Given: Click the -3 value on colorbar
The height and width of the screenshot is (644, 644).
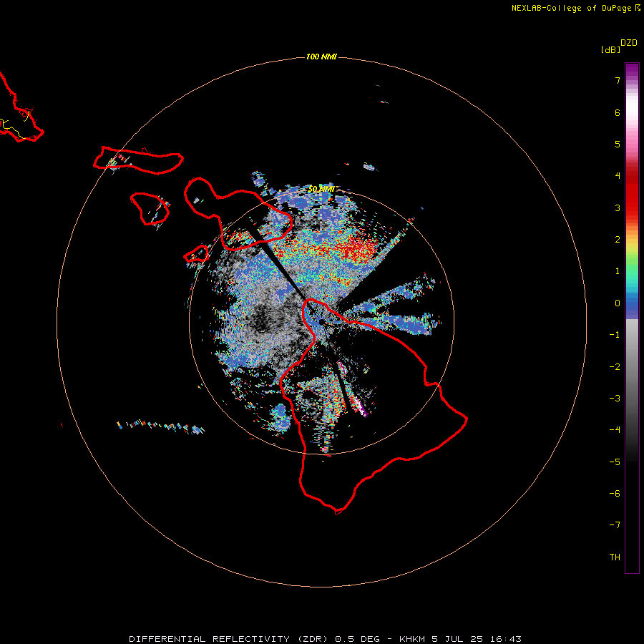Looking at the screenshot, I should 615,399.
